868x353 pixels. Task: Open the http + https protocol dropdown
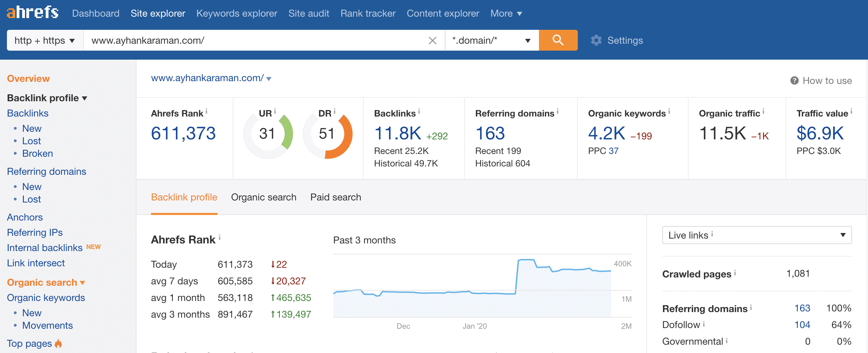(x=45, y=40)
